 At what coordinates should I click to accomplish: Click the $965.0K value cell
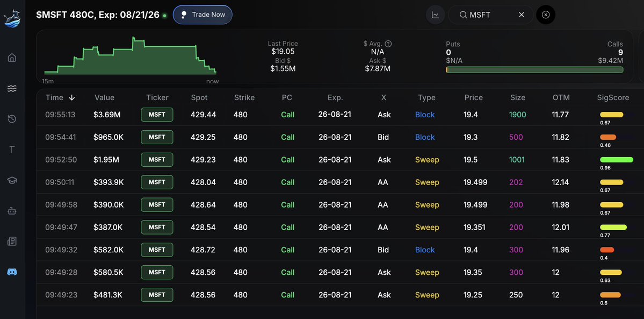pos(108,137)
